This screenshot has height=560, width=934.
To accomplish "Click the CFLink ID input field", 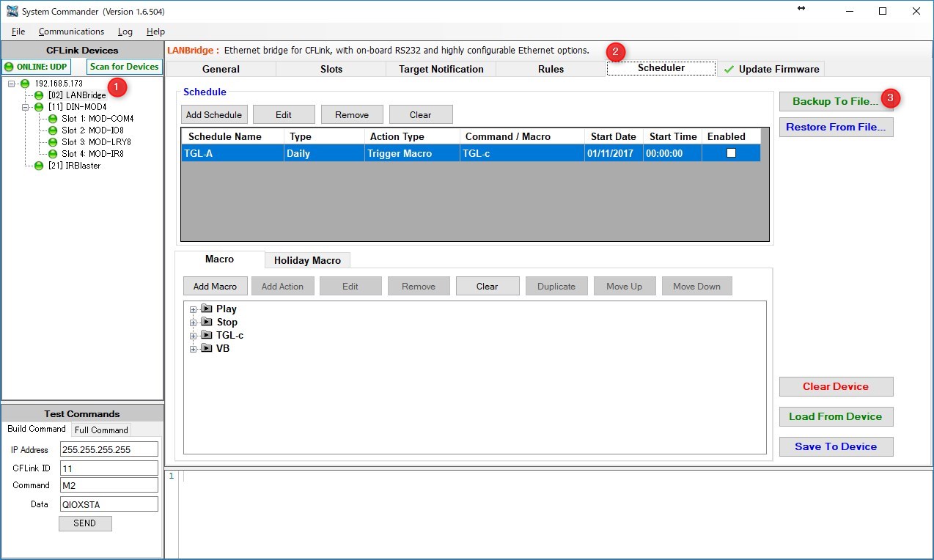I will pyautogui.click(x=109, y=468).
